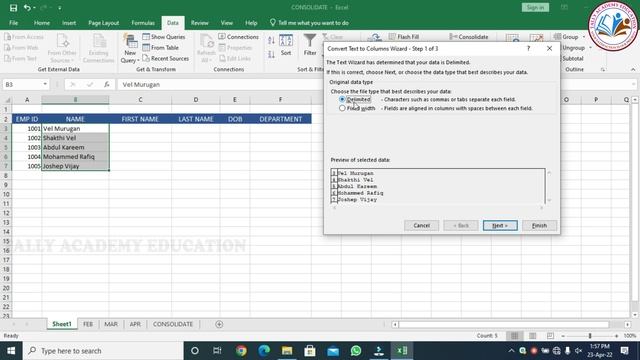Click the From Table icon

coord(160,48)
